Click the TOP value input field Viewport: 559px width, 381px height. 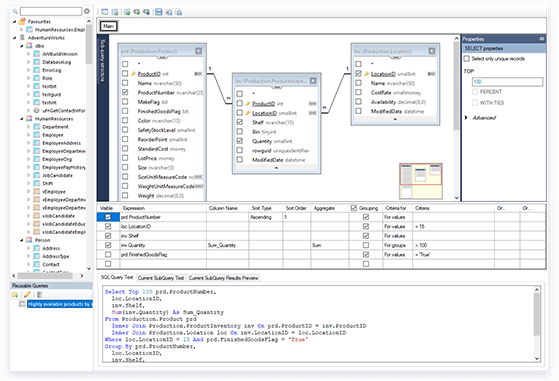[507, 82]
